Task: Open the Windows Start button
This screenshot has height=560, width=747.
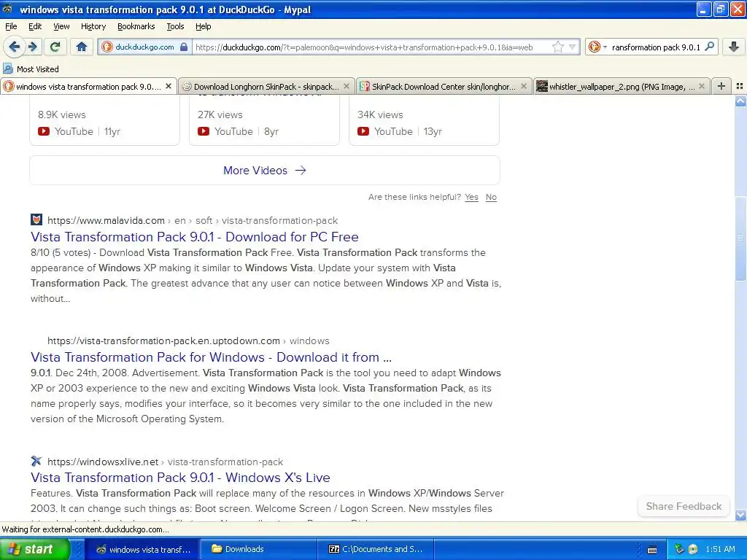Action: 34,549
